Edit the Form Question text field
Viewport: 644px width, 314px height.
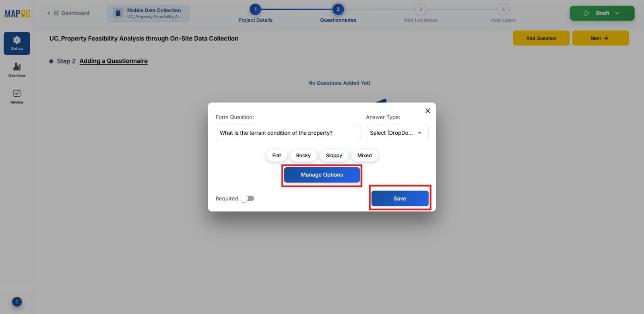click(289, 133)
